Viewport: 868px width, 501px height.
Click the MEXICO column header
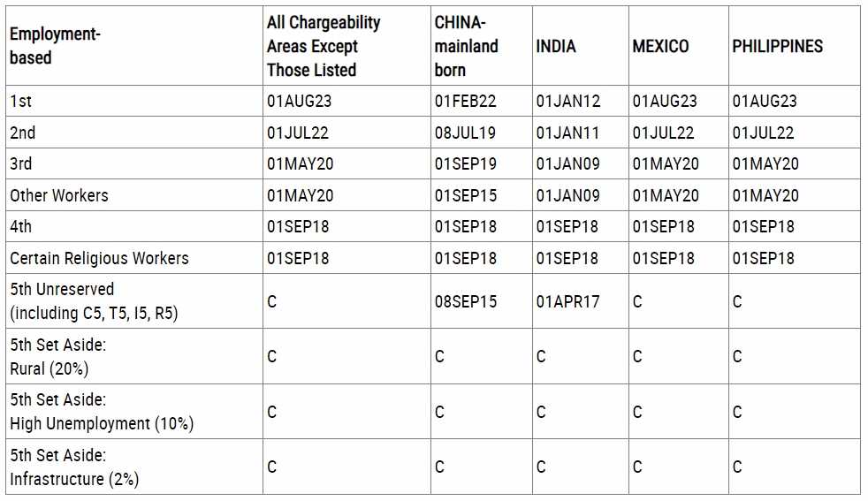(660, 46)
